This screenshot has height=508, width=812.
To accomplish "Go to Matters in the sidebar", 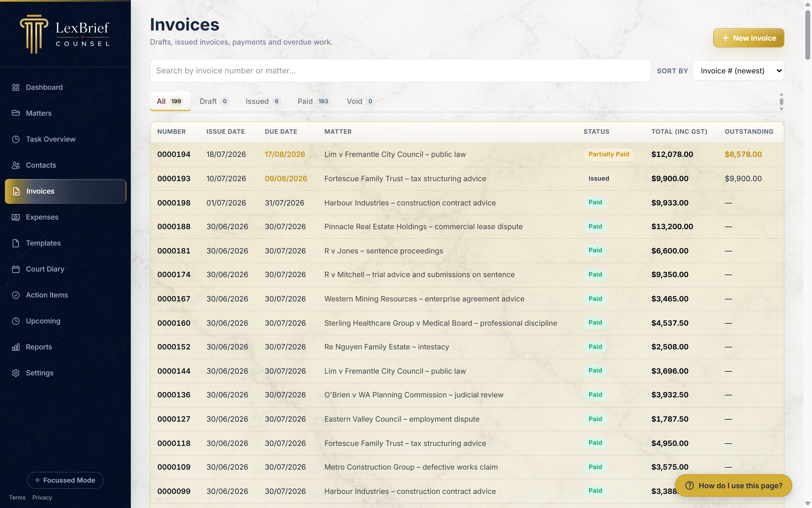I will click(65, 113).
